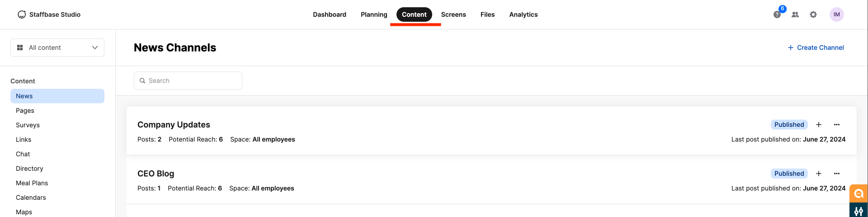The width and height of the screenshot is (868, 217).
Task: Click the Staffbase Studio logo
Action: (x=49, y=14)
